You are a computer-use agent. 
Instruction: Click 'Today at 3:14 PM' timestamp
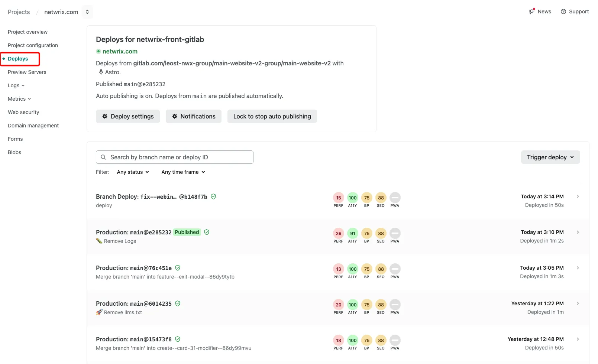(542, 196)
